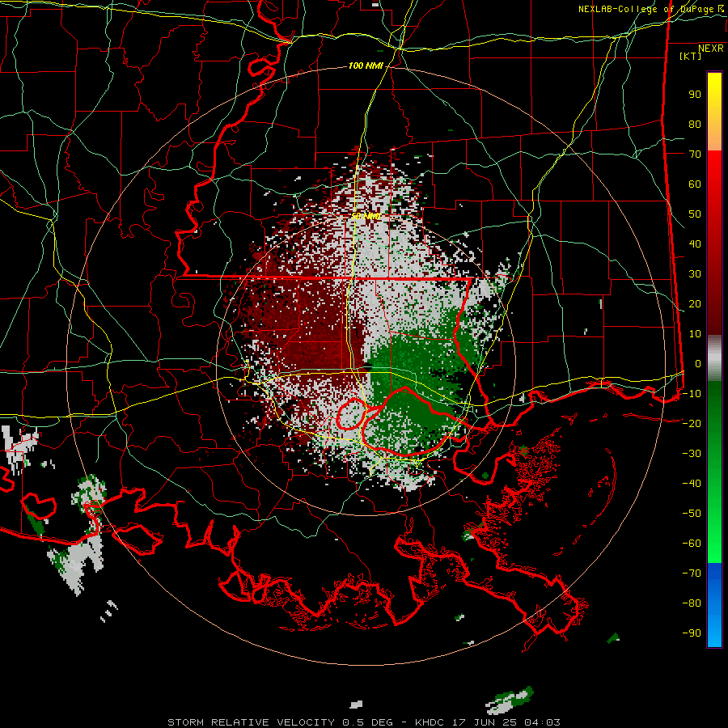Select the 50 value on the velocity scale
This screenshot has width=728, height=728.
tap(695, 214)
